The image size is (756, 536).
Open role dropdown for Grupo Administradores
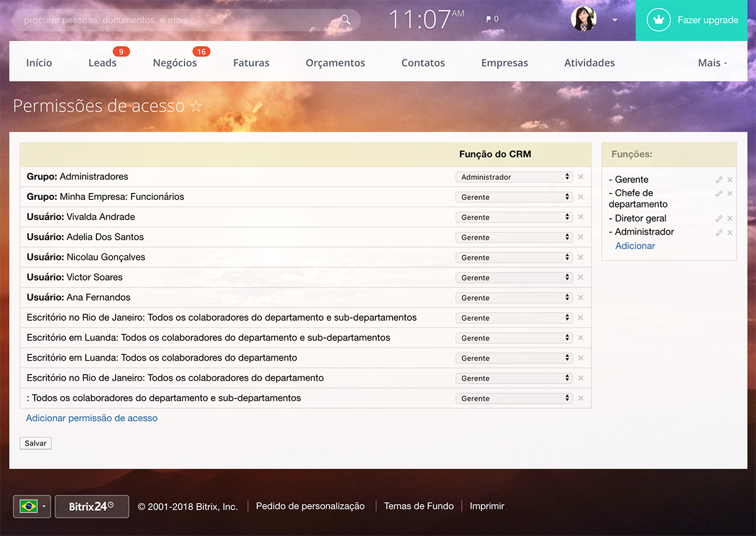[x=513, y=177]
